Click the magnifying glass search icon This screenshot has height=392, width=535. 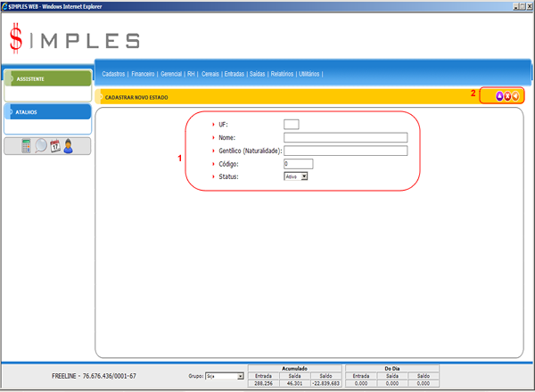[x=41, y=146]
